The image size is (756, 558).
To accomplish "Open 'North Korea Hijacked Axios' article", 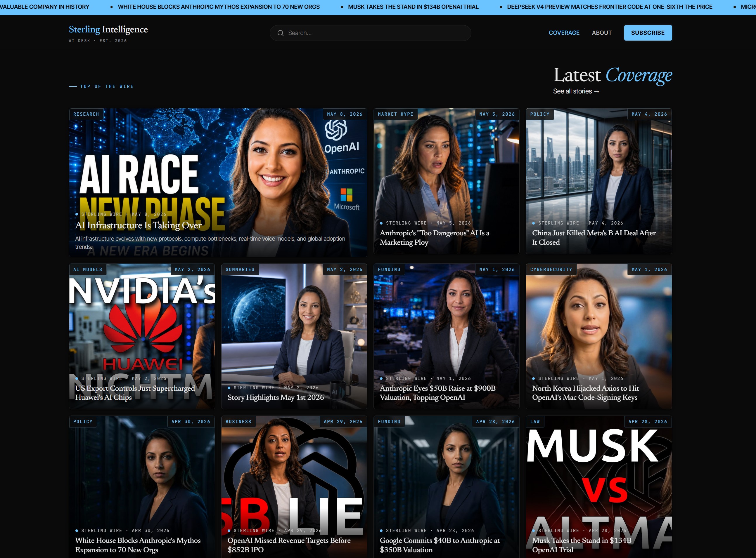I will [x=585, y=393].
